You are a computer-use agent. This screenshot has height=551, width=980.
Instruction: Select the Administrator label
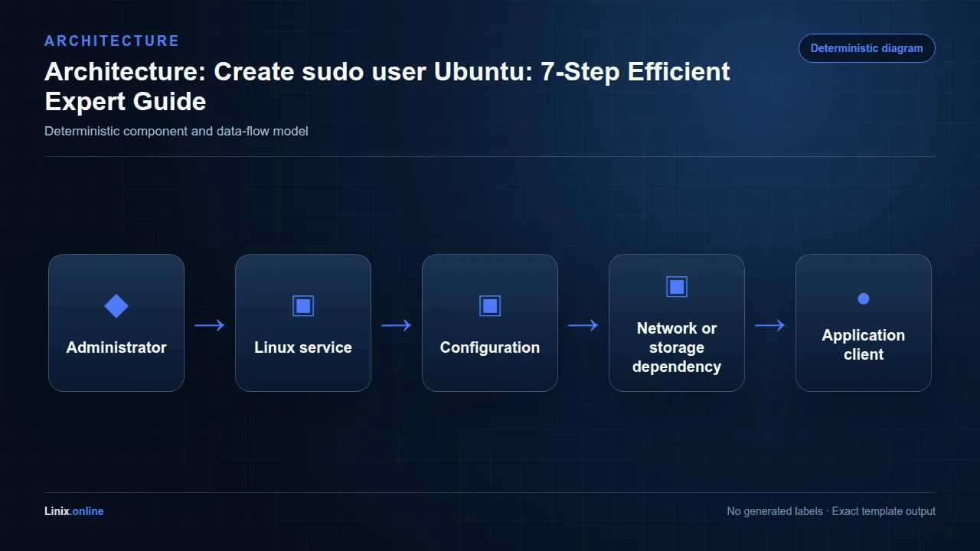pos(116,347)
